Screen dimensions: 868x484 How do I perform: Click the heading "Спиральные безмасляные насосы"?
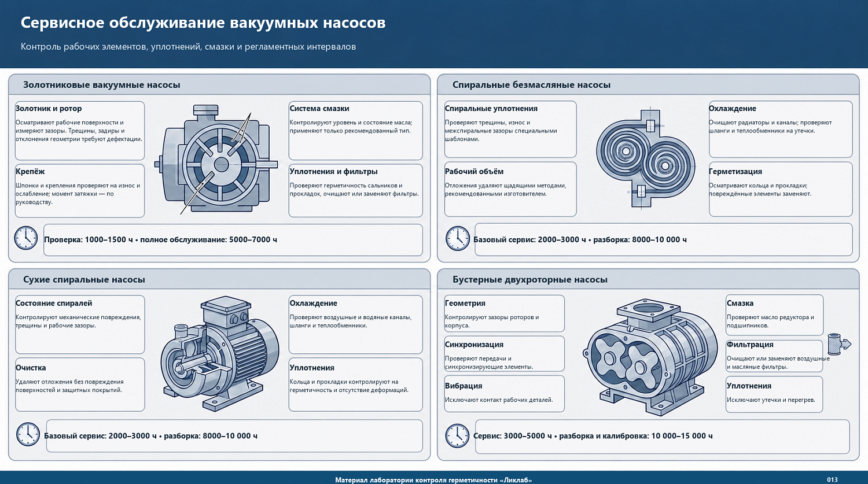531,84
